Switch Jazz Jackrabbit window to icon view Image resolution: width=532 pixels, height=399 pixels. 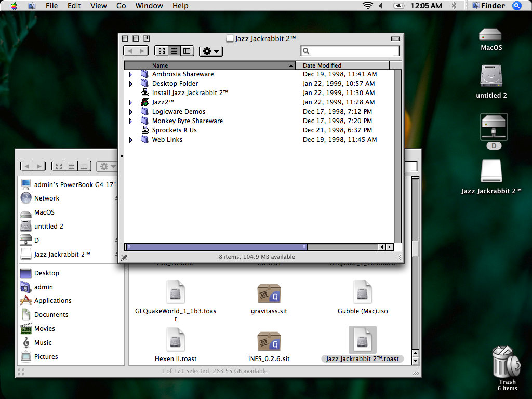pos(162,51)
